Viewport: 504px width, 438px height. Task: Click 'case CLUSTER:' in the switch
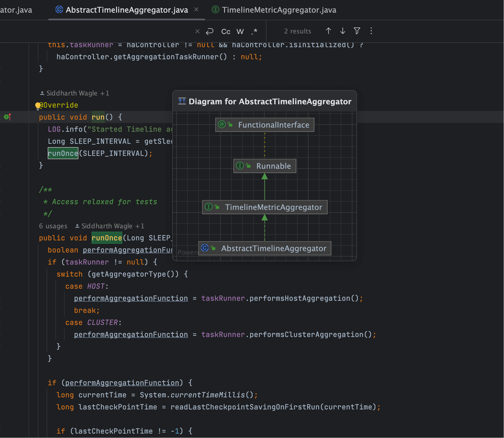tap(93, 322)
